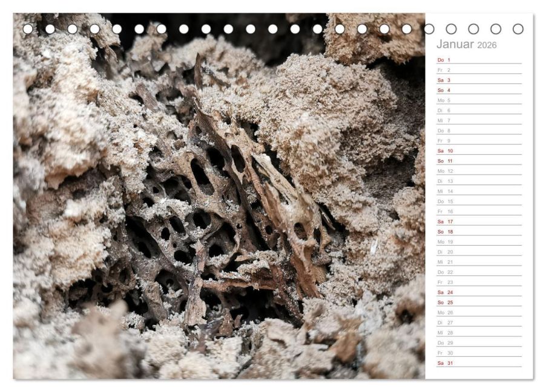
Task: Select the 'Mi 14' calendar row
Action: [479, 191]
